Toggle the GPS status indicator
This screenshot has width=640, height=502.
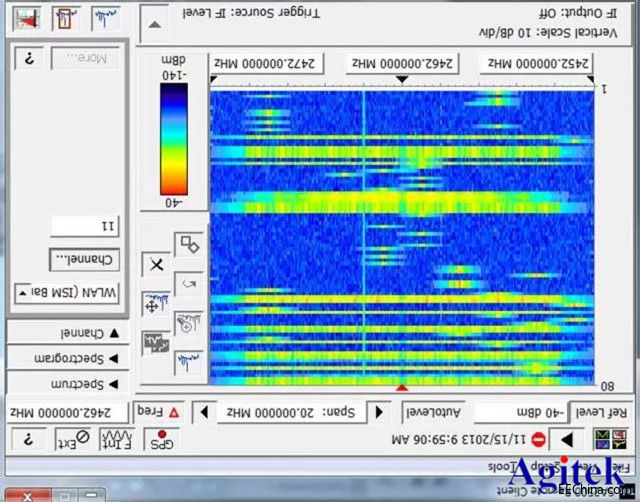click(162, 440)
